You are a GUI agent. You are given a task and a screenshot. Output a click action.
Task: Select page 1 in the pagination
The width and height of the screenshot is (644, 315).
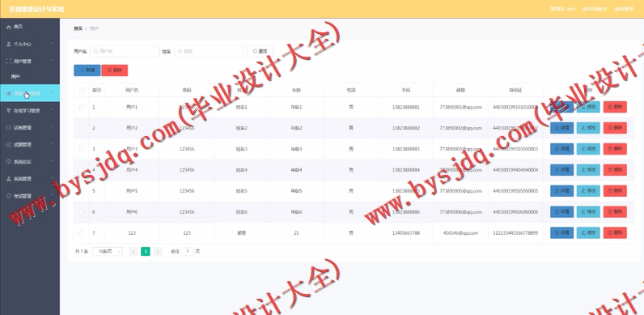[146, 251]
